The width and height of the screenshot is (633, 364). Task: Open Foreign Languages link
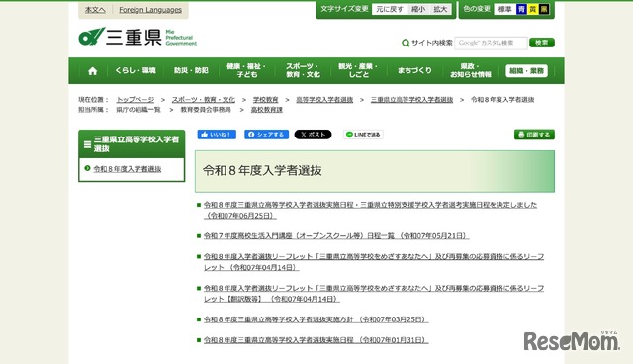tap(150, 10)
